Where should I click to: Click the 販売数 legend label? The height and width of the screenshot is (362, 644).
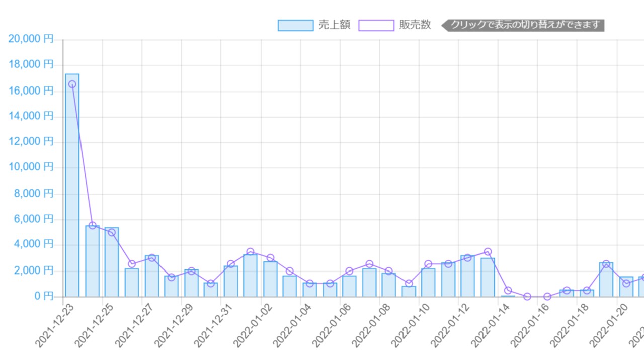pyautogui.click(x=415, y=25)
